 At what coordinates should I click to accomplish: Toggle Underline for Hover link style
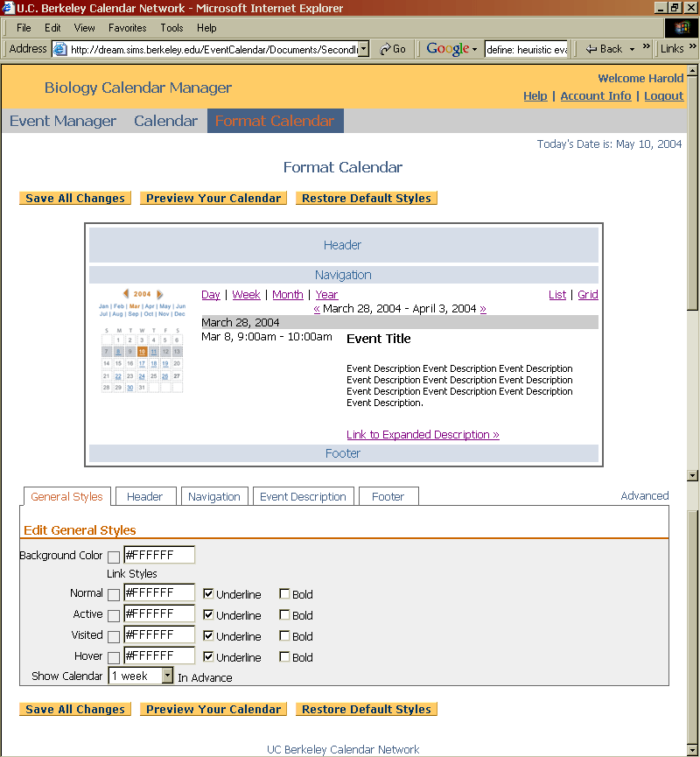pyautogui.click(x=208, y=656)
